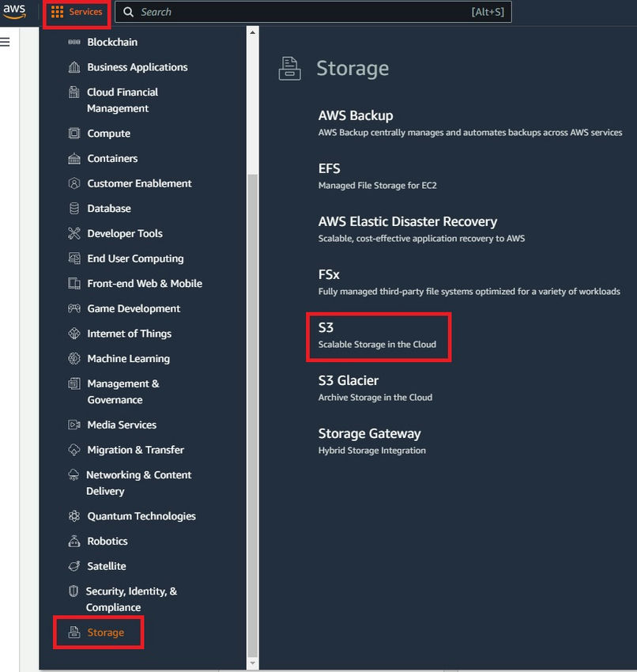Choose the Compute category

pos(109,134)
